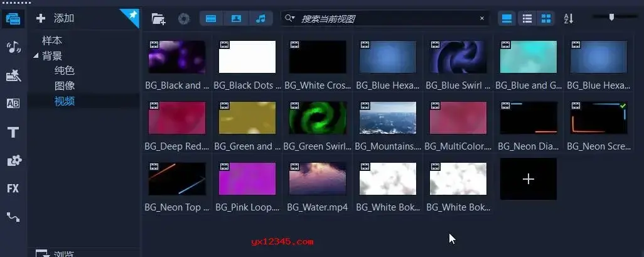
Task: Select the BG_Neon Dia... thumbnail
Action: click(x=528, y=118)
